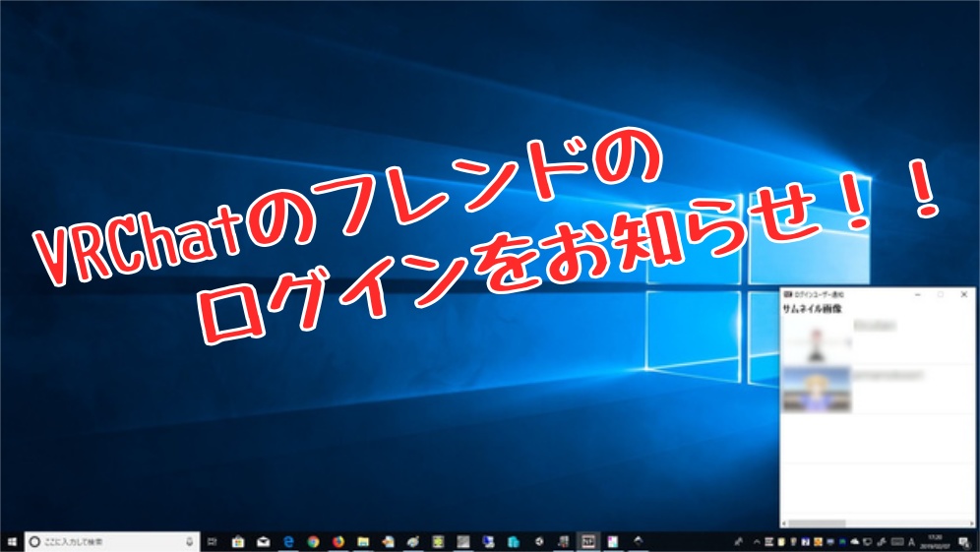Screen dimensions: 980x552
Task: Open the Windows Start menu
Action: [12, 541]
